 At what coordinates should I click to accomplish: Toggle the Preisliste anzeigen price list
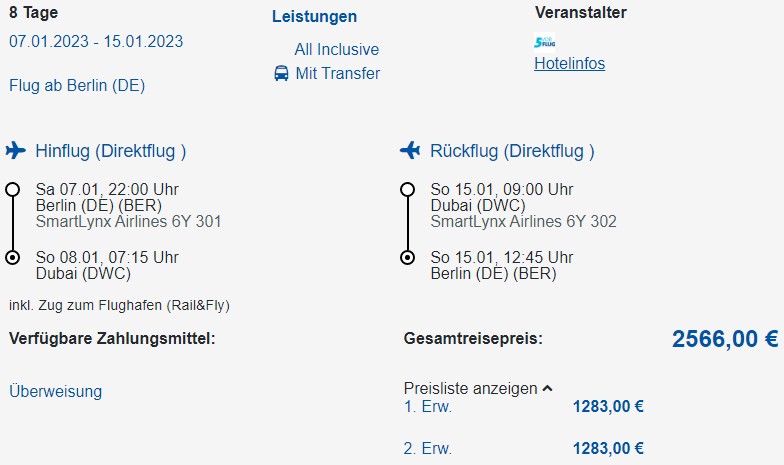(x=470, y=388)
